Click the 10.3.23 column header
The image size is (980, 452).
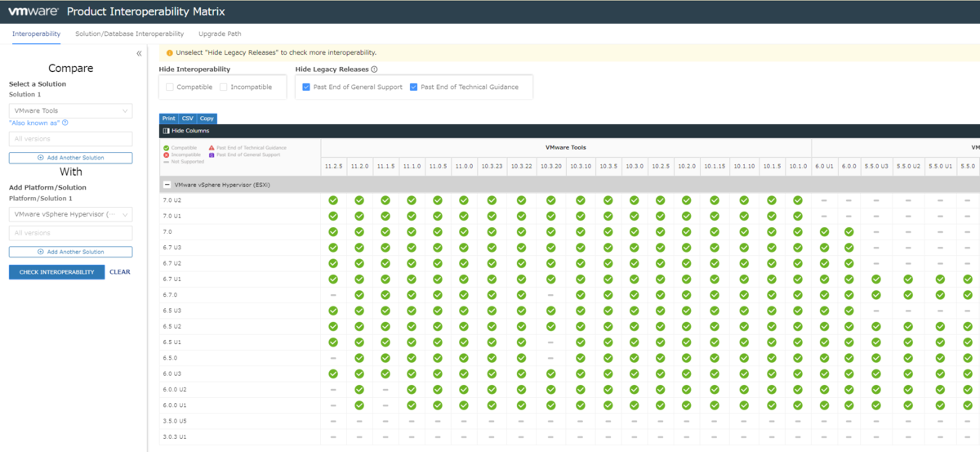click(x=492, y=166)
